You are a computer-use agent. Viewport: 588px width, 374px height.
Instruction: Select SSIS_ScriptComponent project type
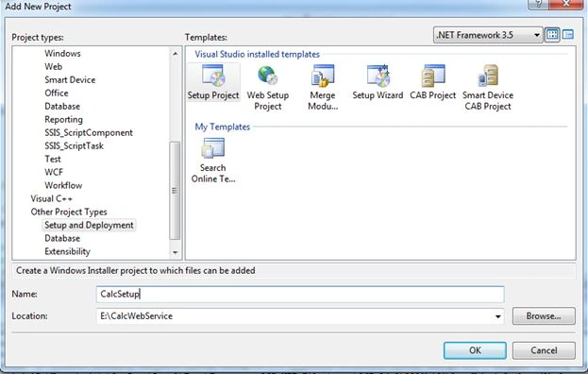tap(89, 133)
